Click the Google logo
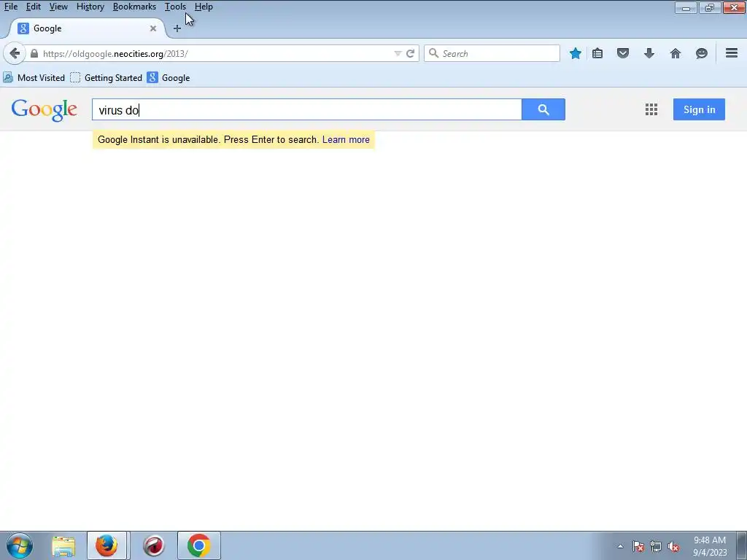747x560 pixels. click(x=44, y=110)
